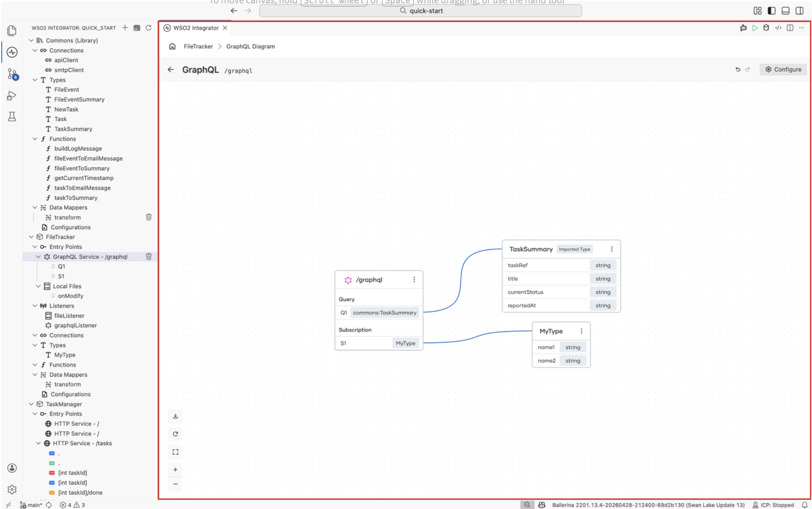Collapse HTTP Service - /tasks node
Screen dimensions: 812x509
click(38, 443)
